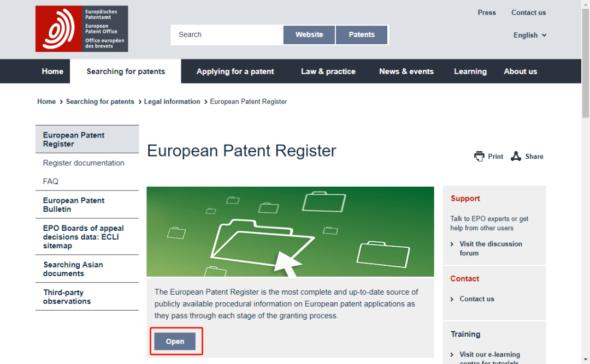Open the English language dropdown
This screenshot has width=590, height=364.
pyautogui.click(x=529, y=35)
